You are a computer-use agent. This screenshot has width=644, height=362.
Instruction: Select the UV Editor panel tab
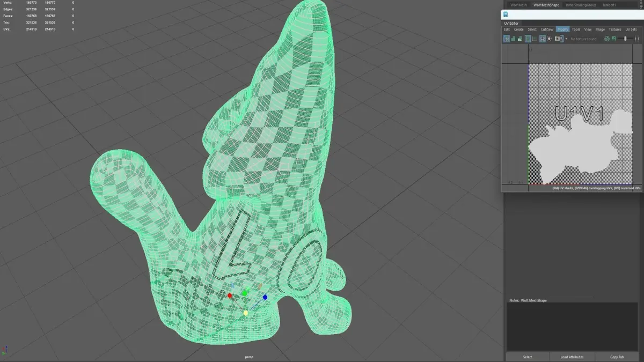[511, 23]
